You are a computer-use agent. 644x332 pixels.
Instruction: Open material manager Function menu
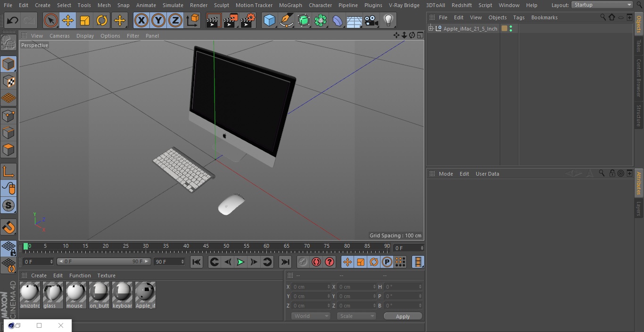pos(80,275)
